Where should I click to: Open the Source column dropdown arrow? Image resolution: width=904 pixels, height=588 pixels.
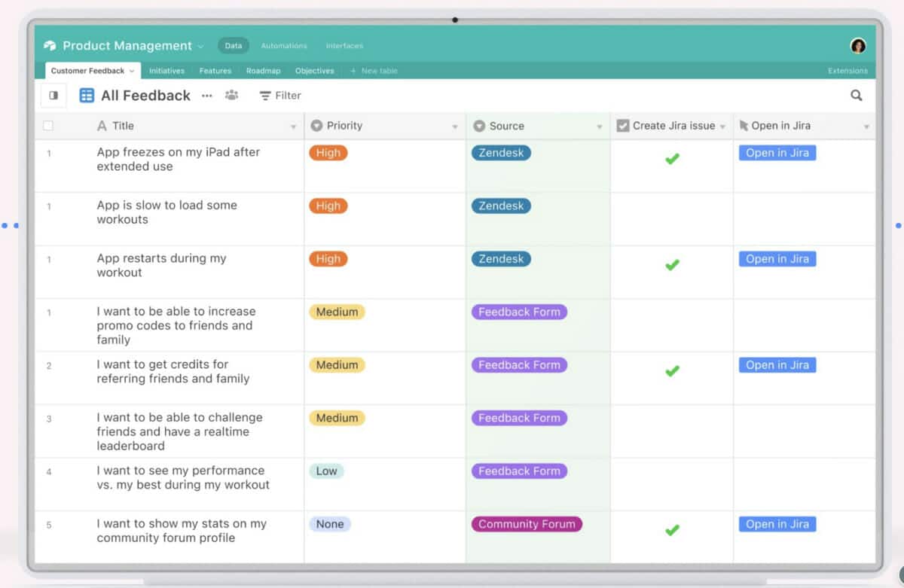coord(600,126)
